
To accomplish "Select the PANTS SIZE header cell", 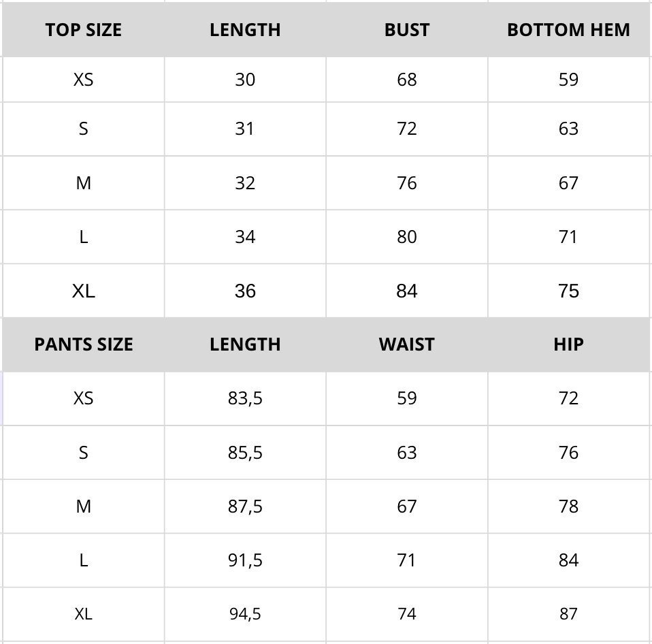I will (x=83, y=344).
